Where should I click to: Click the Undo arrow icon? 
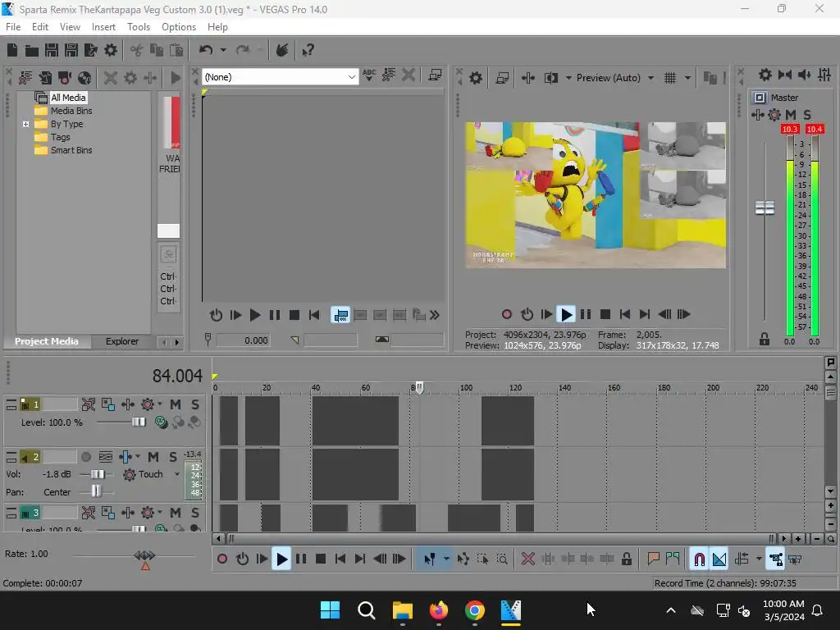(x=206, y=50)
